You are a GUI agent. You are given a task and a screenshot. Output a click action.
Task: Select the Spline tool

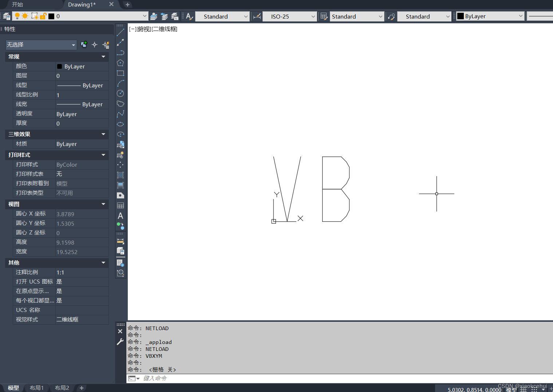tap(121, 114)
